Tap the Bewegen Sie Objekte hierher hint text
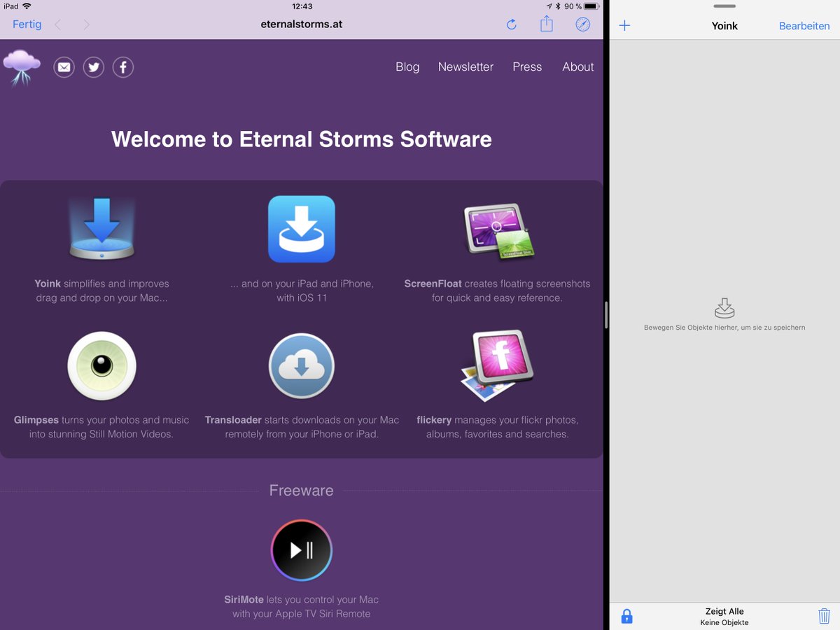Image resolution: width=840 pixels, height=630 pixels. click(724, 327)
